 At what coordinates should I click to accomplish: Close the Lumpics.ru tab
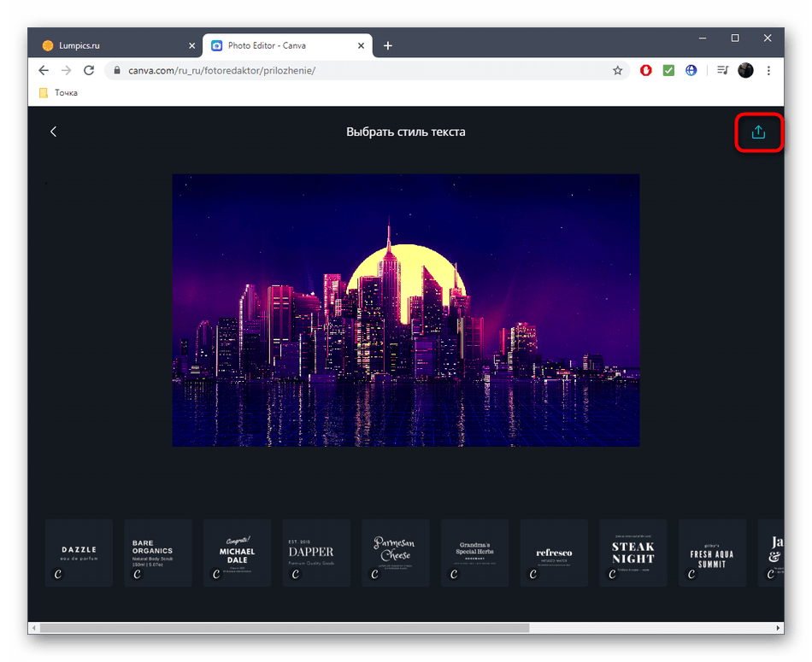(x=191, y=45)
